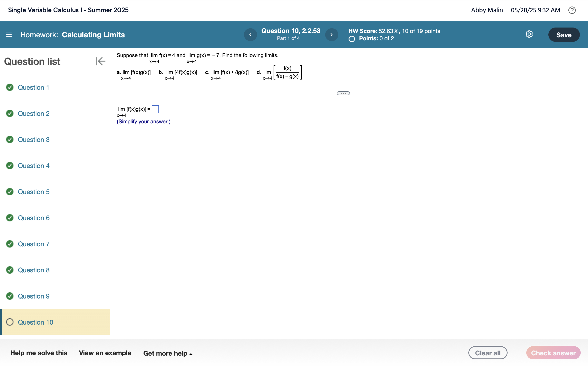Expand the Get more help menu
The image size is (588, 367).
168,353
